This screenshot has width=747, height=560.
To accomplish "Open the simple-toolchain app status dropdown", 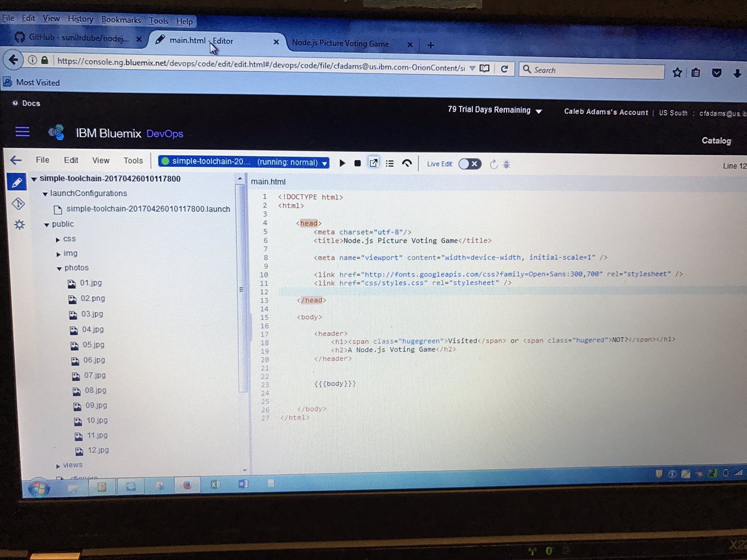I will pyautogui.click(x=323, y=161).
